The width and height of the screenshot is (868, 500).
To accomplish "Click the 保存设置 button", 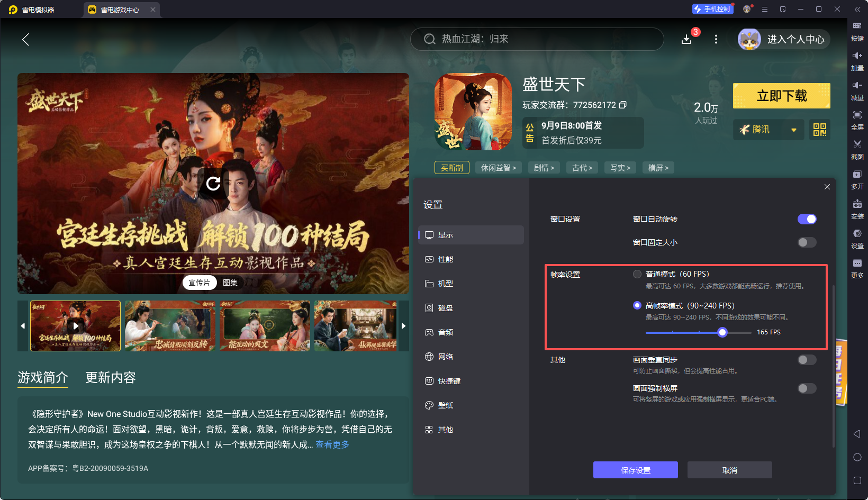I will pyautogui.click(x=636, y=470).
